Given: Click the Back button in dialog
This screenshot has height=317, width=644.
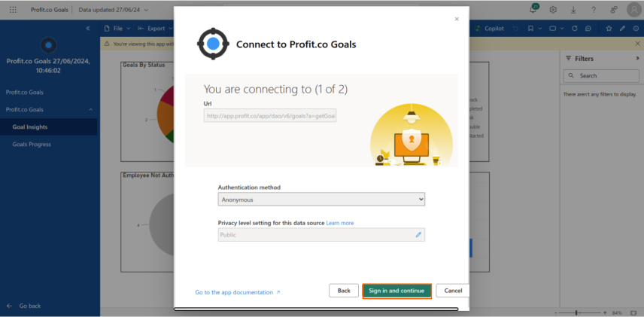Looking at the screenshot, I should 344,291.
